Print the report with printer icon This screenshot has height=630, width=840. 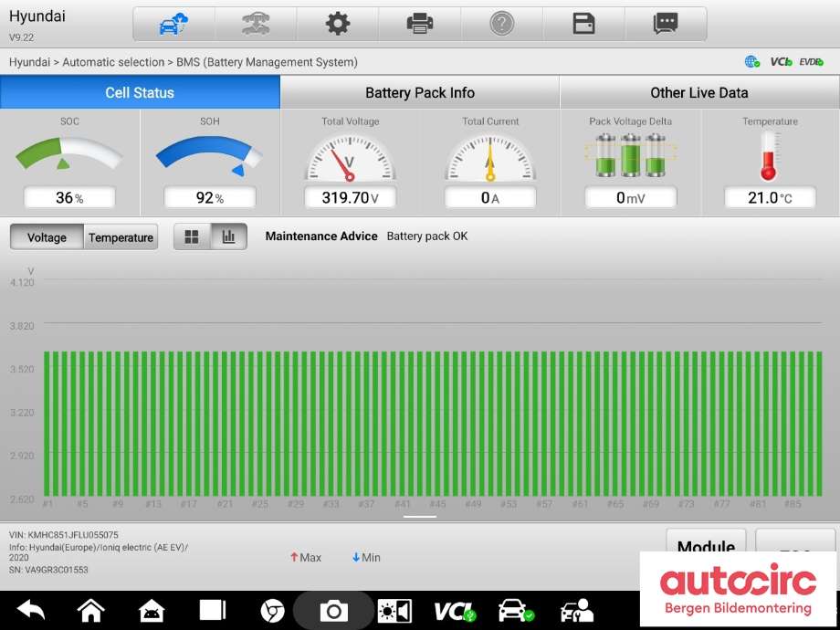tap(420, 24)
